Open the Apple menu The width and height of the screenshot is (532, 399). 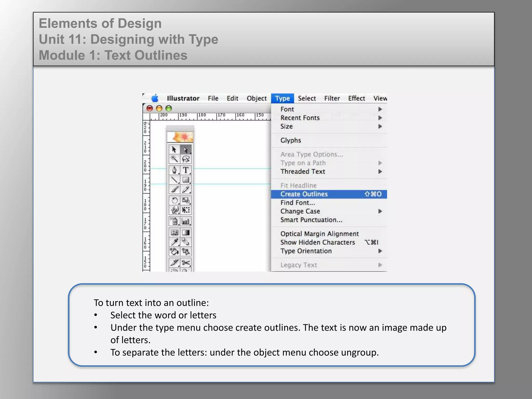point(155,98)
